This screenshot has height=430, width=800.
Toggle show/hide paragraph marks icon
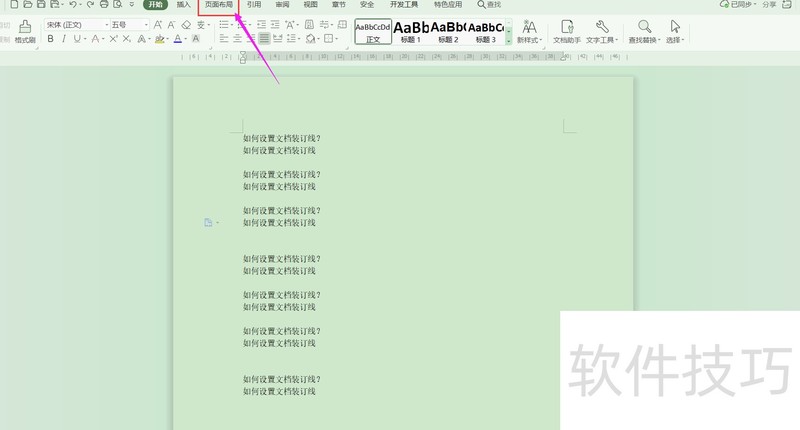click(324, 24)
